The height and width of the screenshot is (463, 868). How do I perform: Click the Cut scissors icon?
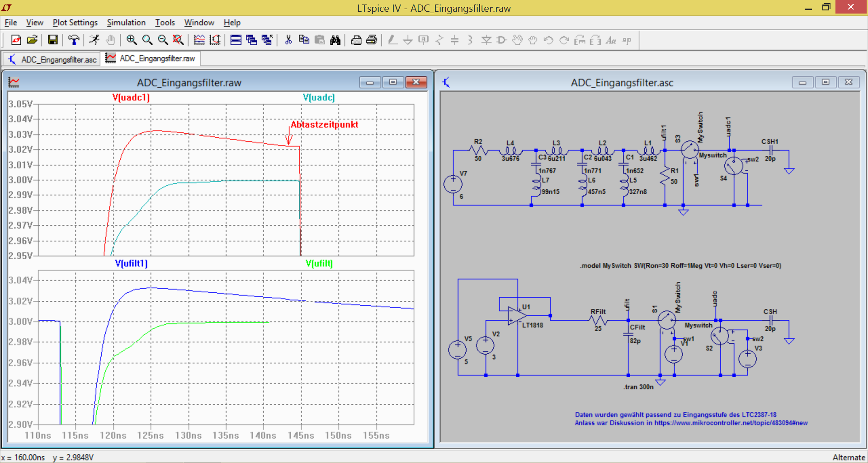pyautogui.click(x=288, y=40)
